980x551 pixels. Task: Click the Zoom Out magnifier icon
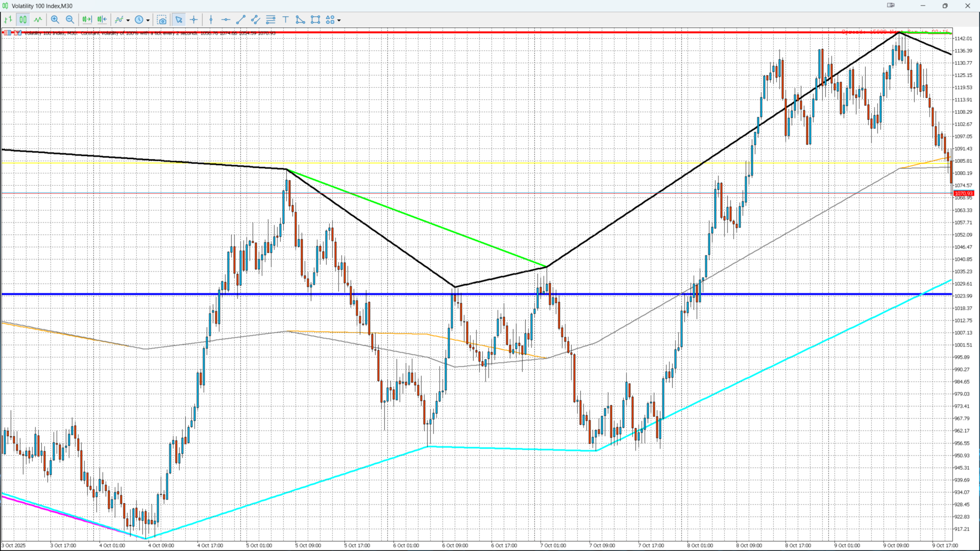pyautogui.click(x=70, y=20)
